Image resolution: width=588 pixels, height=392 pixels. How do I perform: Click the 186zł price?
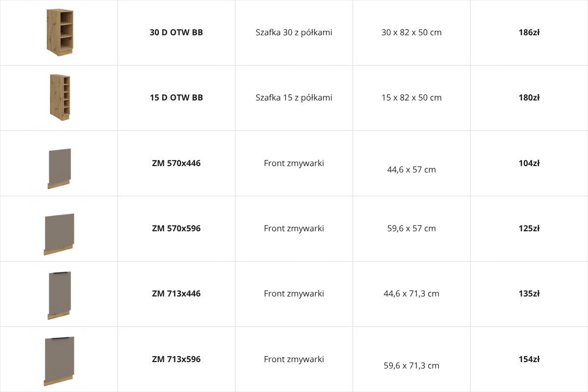529,33
